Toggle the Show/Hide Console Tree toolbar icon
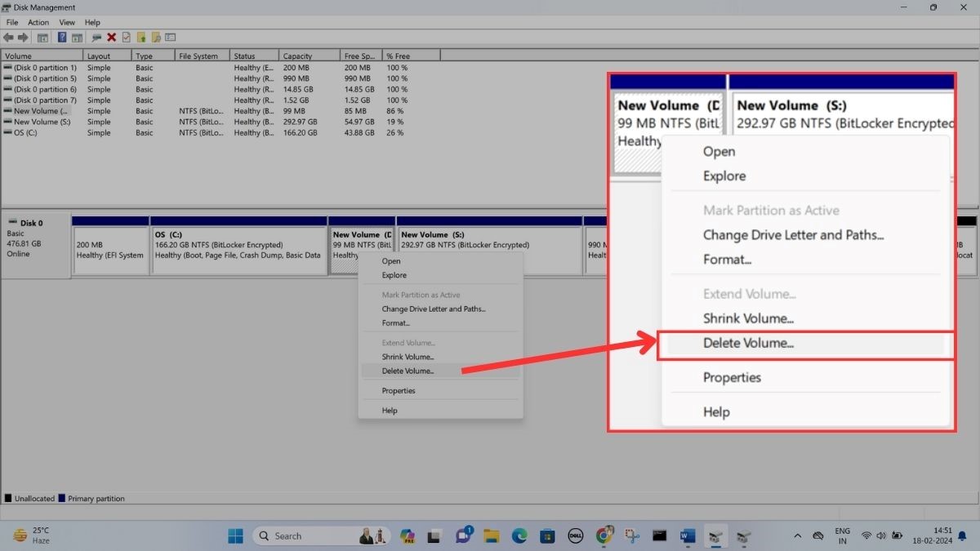The image size is (980, 551). [x=43, y=37]
